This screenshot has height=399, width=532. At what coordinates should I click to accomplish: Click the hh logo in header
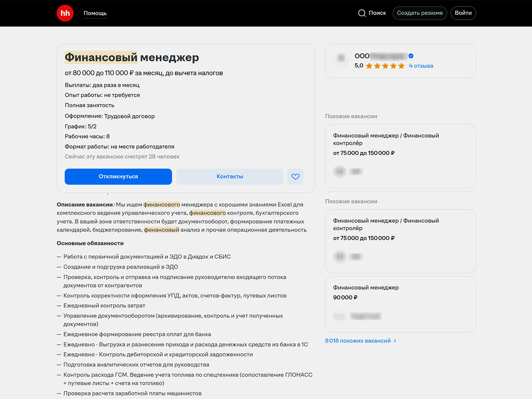(65, 13)
